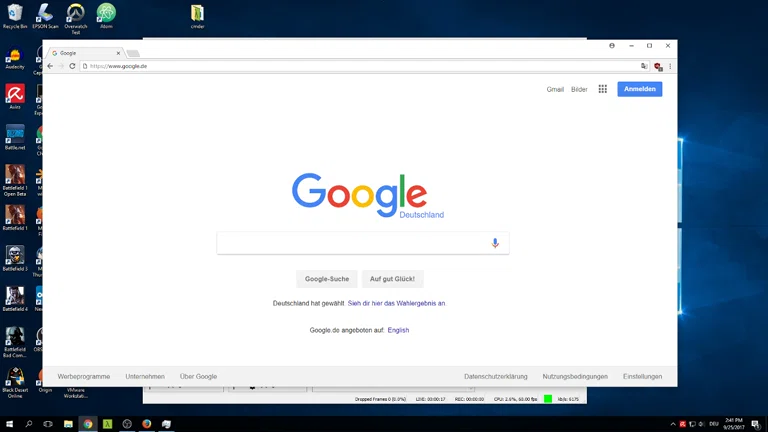Switch to Chrome on the taskbar
This screenshot has width=768, height=432.
(88, 424)
